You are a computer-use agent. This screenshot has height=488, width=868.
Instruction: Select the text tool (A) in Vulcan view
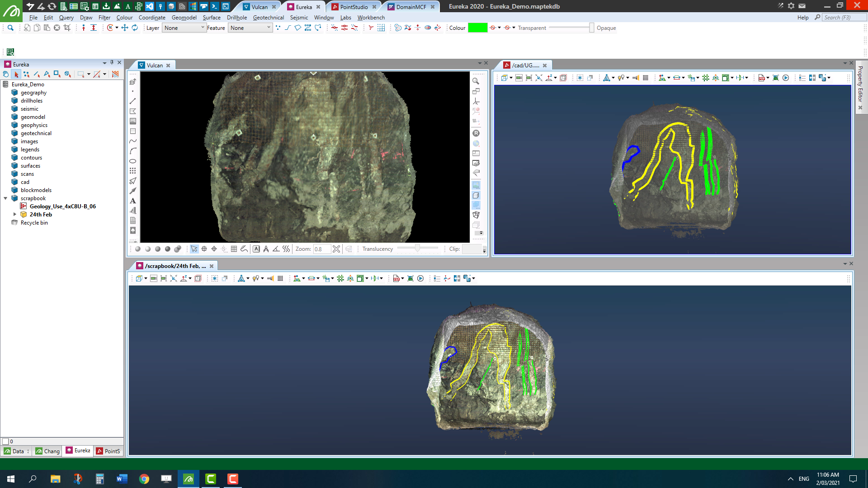pyautogui.click(x=133, y=201)
